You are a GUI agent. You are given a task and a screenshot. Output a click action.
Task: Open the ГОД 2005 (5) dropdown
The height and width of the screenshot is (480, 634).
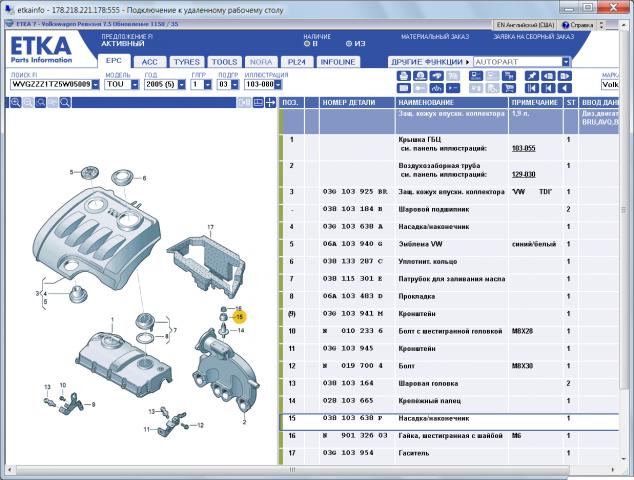(182, 85)
